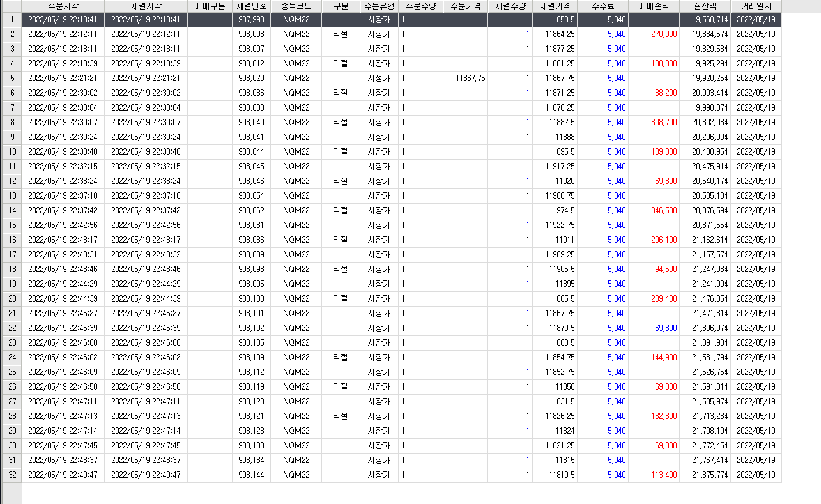The width and height of the screenshot is (821, 504).
Task: Click execution number 908,102
Action: (x=251, y=328)
